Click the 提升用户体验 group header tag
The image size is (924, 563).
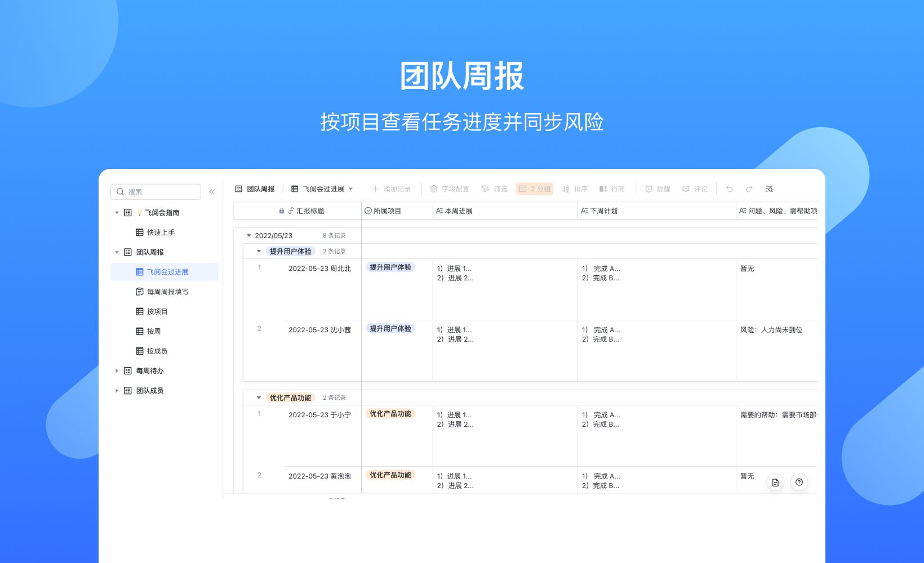290,252
